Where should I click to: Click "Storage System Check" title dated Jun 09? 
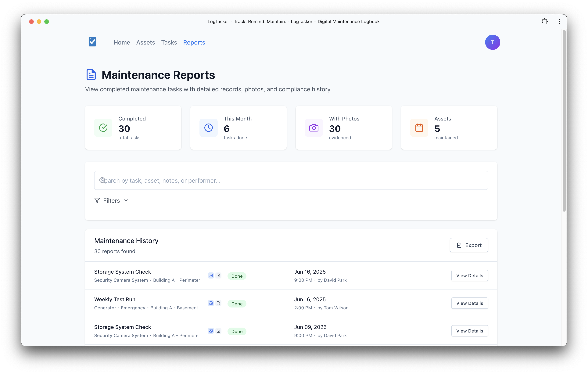click(123, 327)
